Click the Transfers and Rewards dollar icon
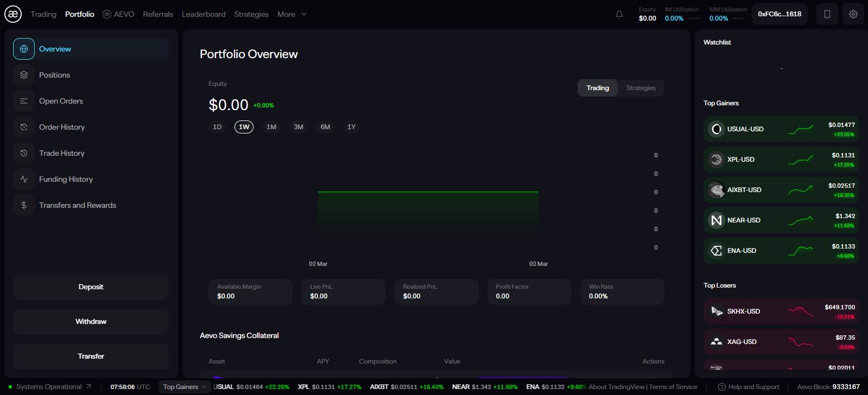 24,205
